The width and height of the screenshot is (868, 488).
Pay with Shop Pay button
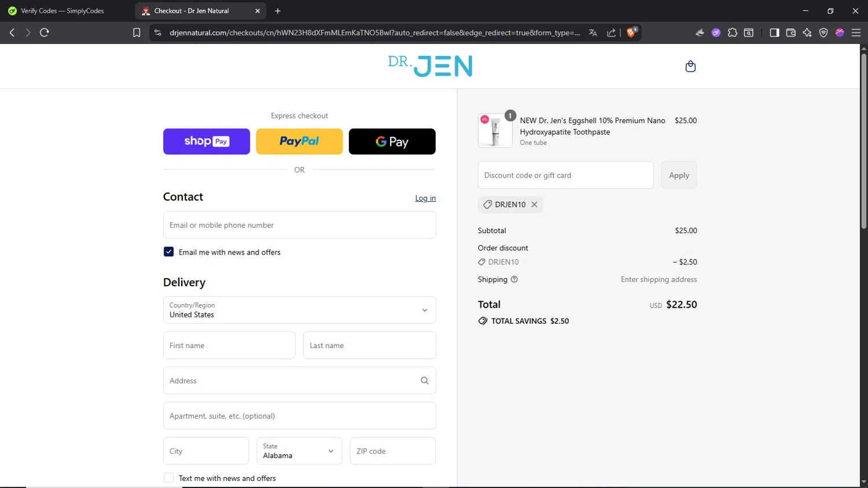[x=207, y=142]
